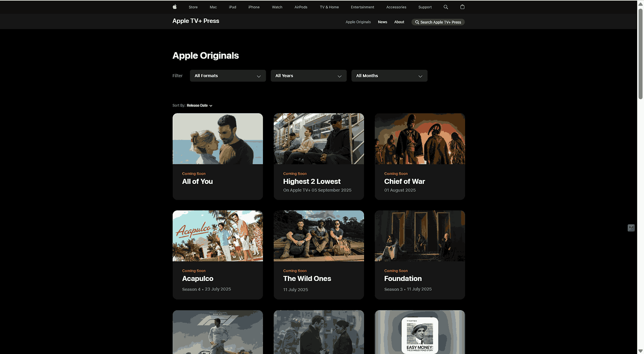644x354 pixels.
Task: Open the Accessories menu item
Action: [396, 7]
